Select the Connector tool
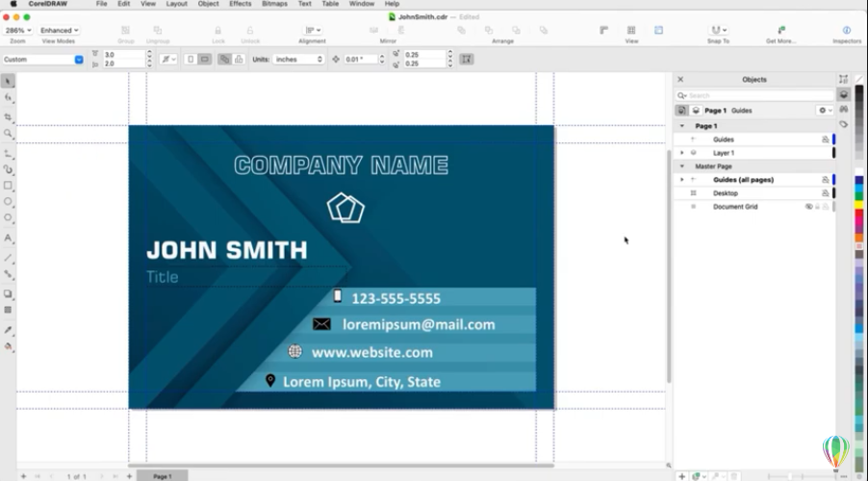 click(x=8, y=274)
